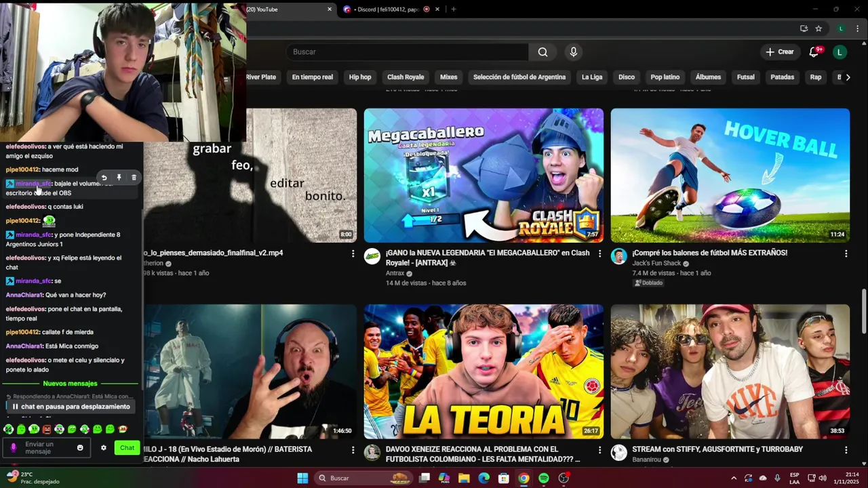Open the STREAM con STIFFY video title
Viewport: 868px width, 488px height.
click(717, 449)
